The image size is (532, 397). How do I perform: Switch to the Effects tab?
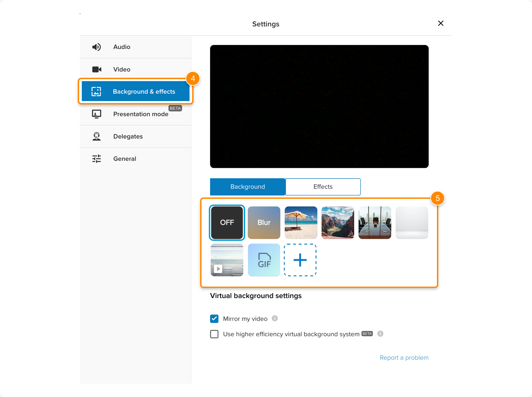pos(323,187)
